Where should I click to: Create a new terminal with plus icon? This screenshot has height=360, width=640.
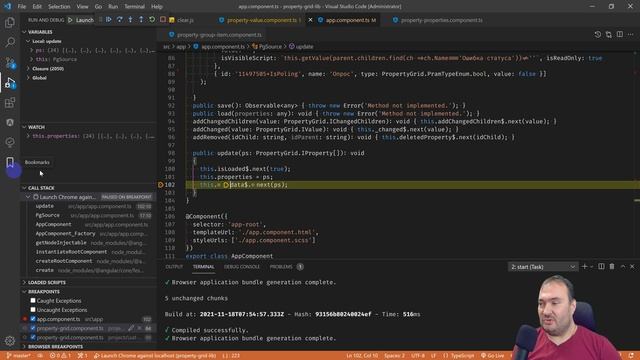coord(584,267)
